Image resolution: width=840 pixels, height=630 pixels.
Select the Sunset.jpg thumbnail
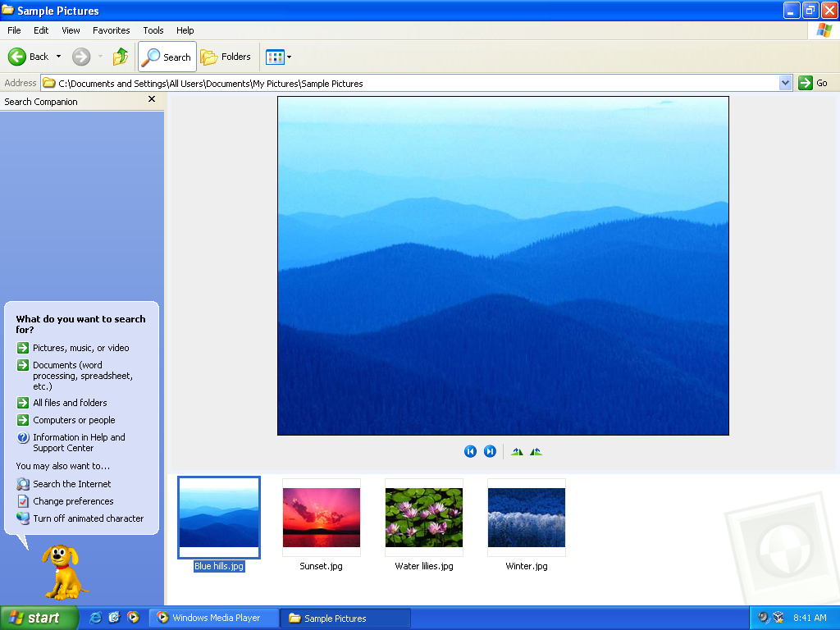coord(322,518)
